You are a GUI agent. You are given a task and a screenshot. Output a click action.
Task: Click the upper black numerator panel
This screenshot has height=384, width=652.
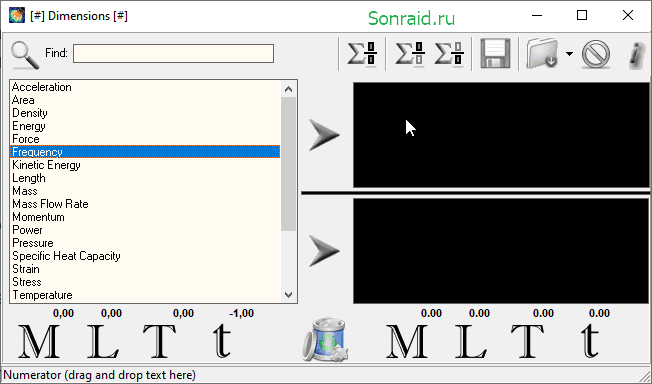(501, 135)
